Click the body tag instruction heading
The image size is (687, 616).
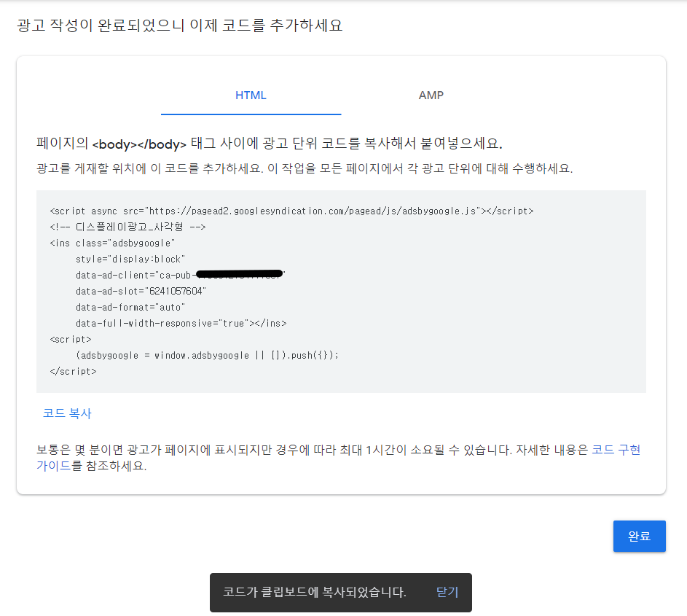(x=269, y=144)
